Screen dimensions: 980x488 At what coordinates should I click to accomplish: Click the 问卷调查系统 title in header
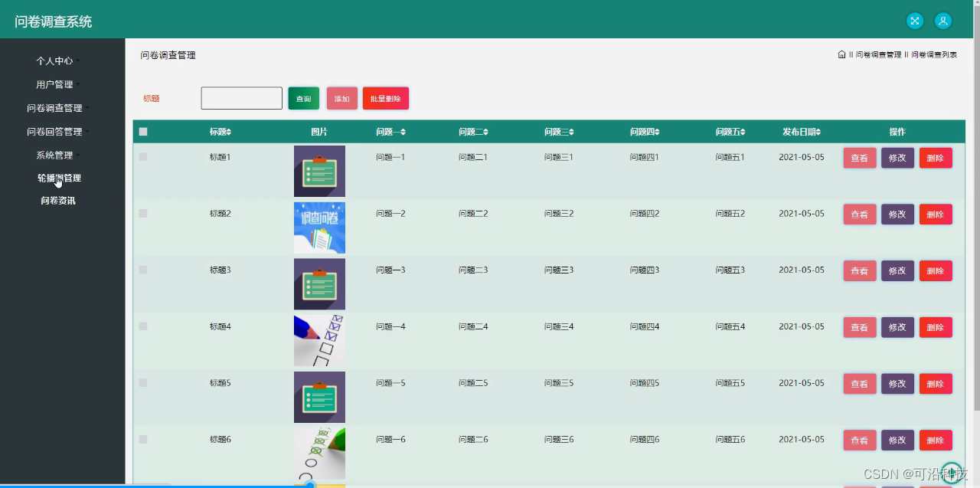pyautogui.click(x=54, y=21)
